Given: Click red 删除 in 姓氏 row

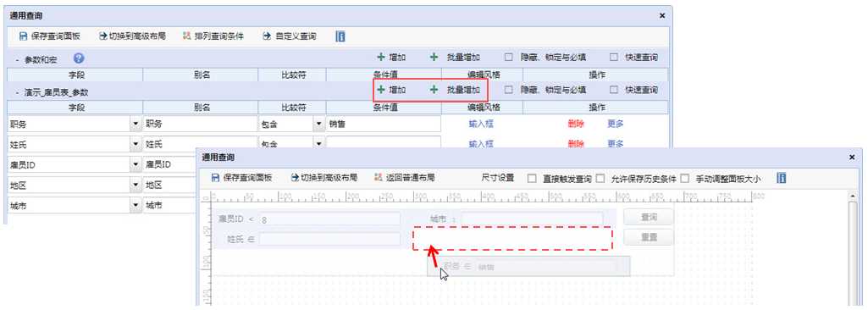Looking at the screenshot, I should [x=576, y=143].
